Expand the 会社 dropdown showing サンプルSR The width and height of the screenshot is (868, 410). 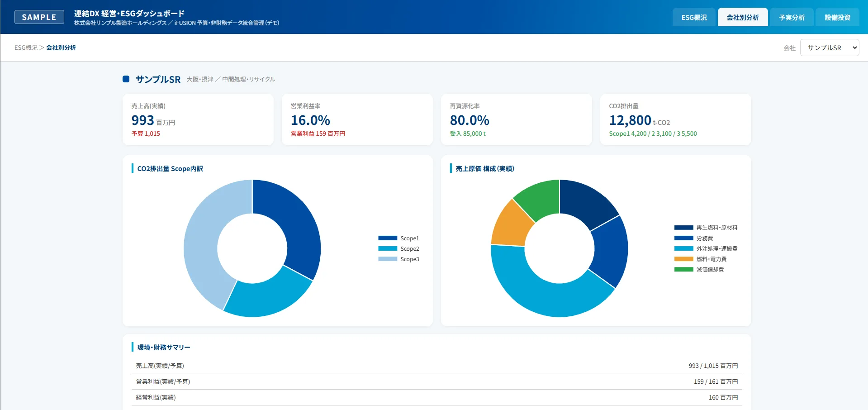[x=830, y=48]
